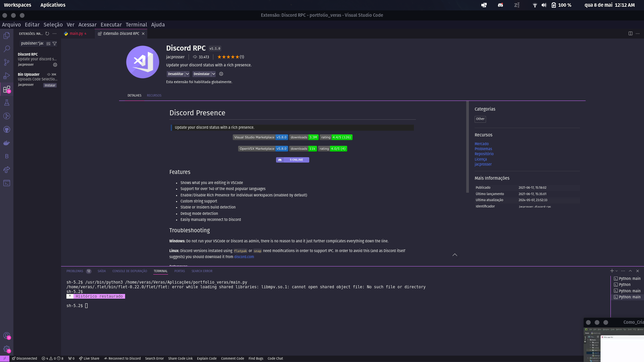The height and width of the screenshot is (362, 644).
Task: Switch to PROBLEMAS tab
Action: click(74, 271)
